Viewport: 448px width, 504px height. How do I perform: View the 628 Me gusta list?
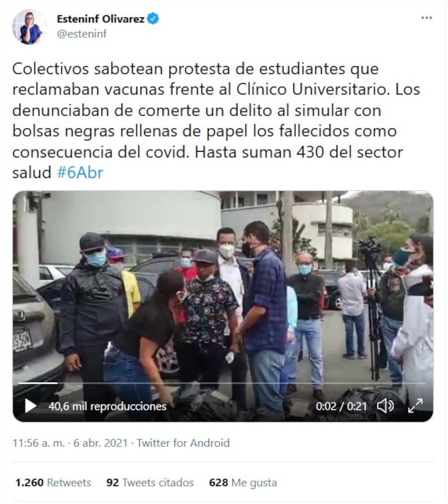click(x=243, y=483)
